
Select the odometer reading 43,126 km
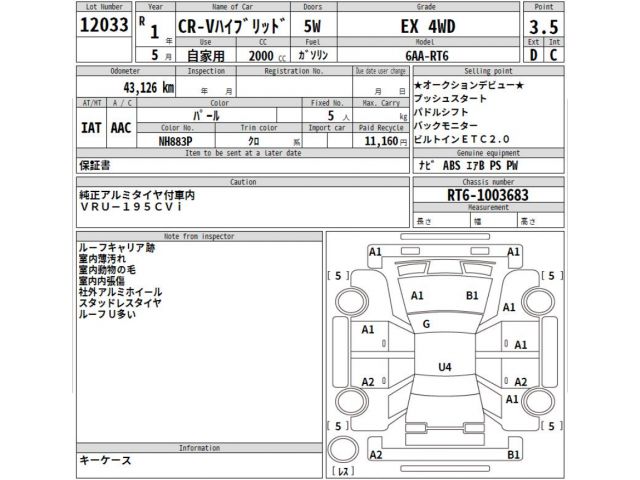[x=149, y=87]
